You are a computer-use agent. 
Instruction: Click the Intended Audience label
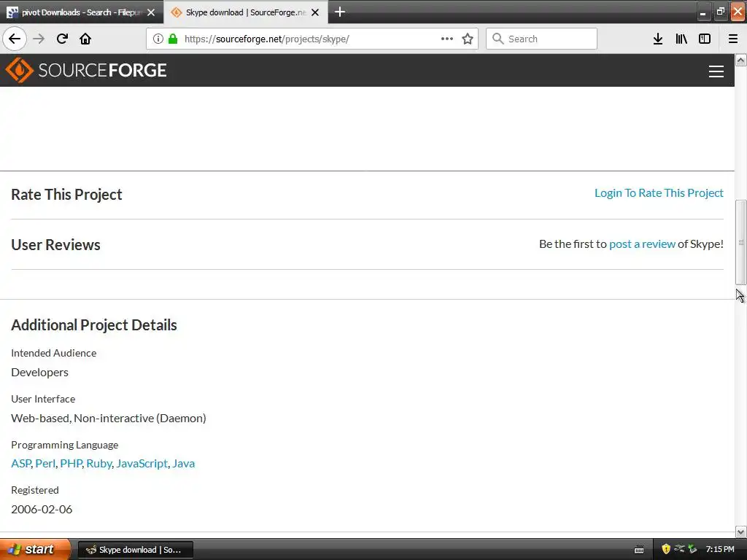(x=54, y=353)
